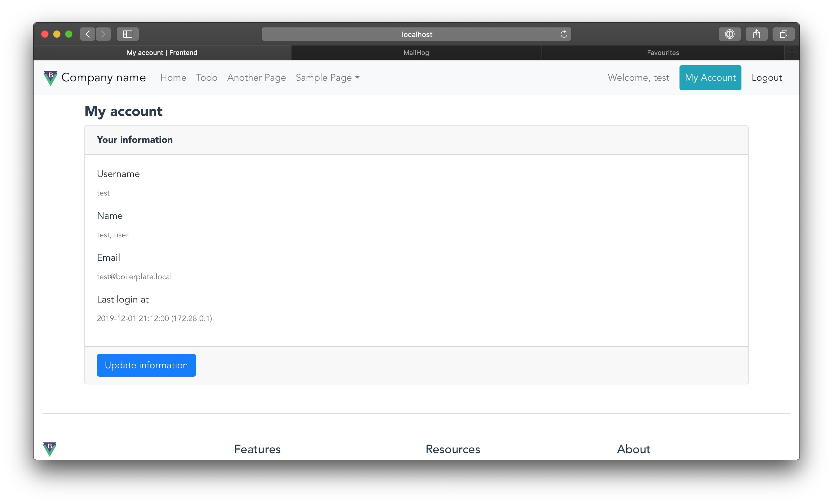Screen dimensions: 833x504
Task: Go to the Home nav link
Action: [173, 78]
